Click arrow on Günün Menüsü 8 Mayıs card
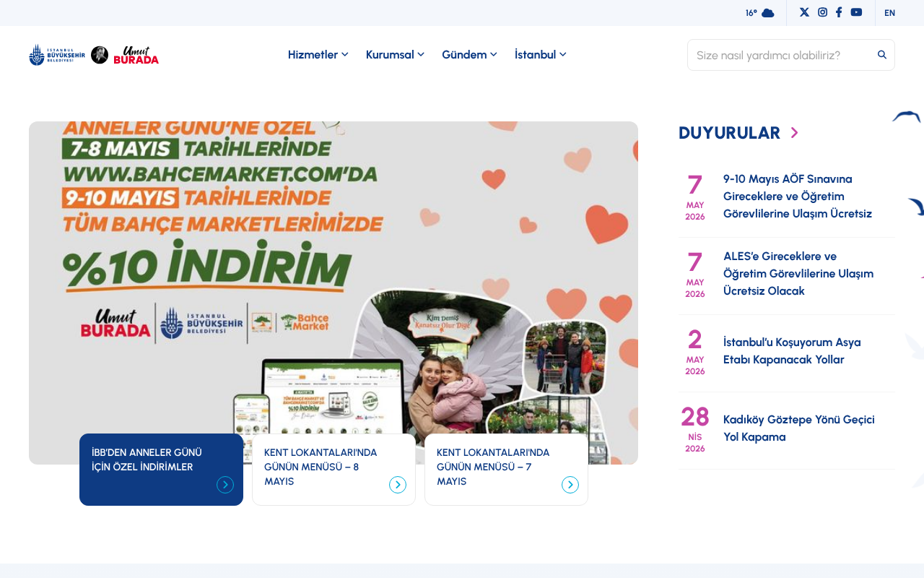Viewport: 924px width, 578px height. pos(398,485)
